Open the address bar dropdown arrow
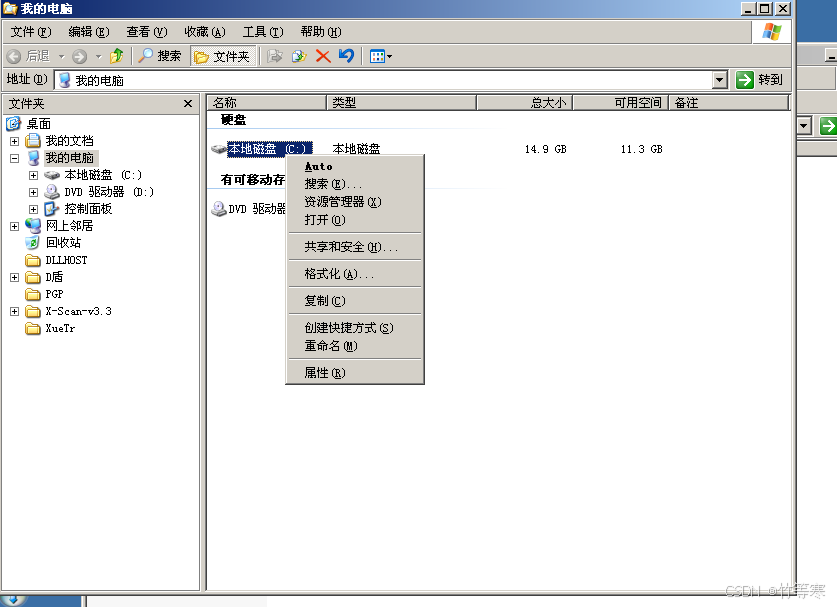 coord(719,80)
